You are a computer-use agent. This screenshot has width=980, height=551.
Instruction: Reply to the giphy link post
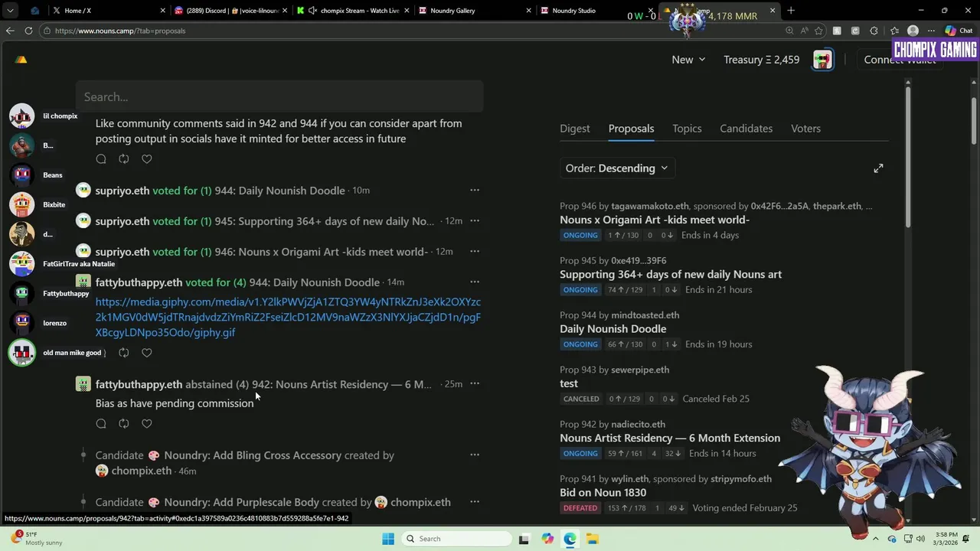(101, 353)
